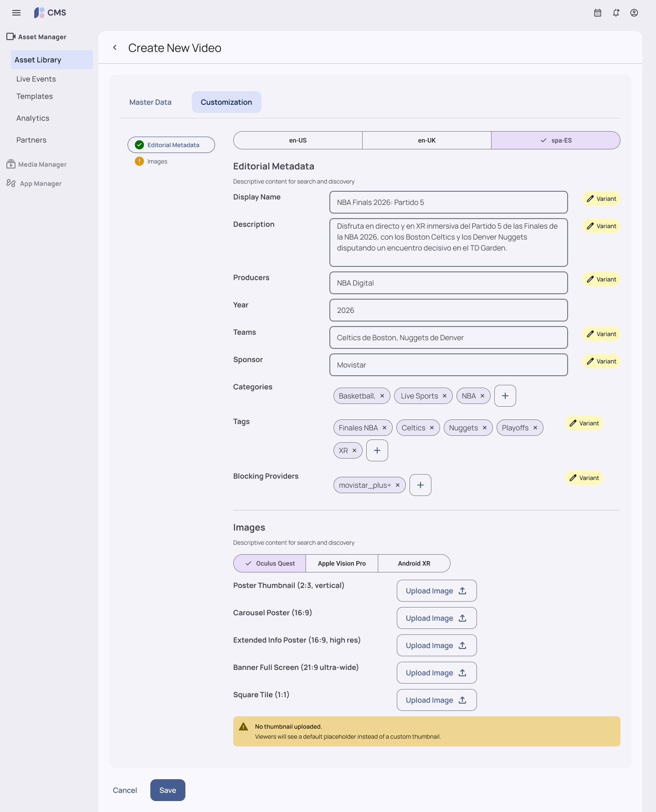
Task: Click the Producers input field
Action: click(x=449, y=283)
